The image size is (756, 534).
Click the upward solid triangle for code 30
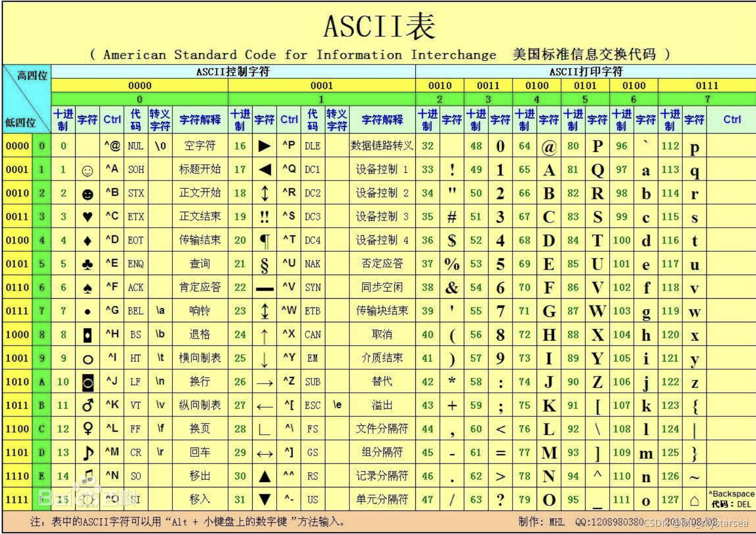click(x=264, y=477)
